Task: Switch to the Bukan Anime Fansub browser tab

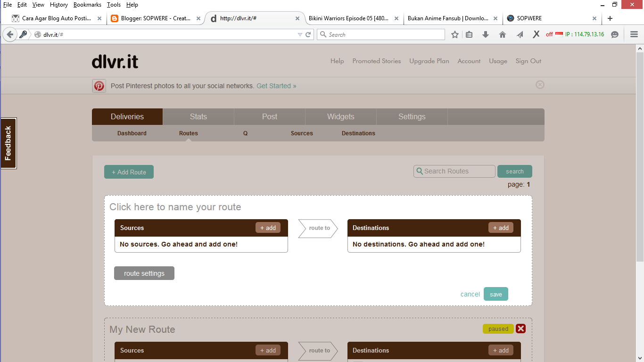Action: pyautogui.click(x=447, y=18)
